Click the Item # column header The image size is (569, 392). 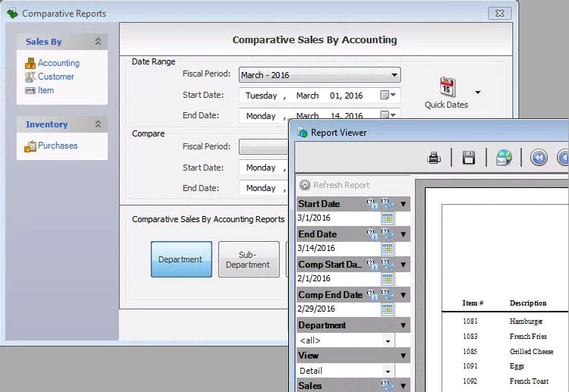[473, 303]
